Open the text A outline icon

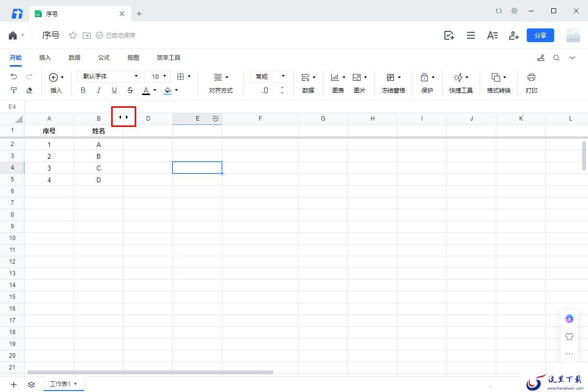492,35
